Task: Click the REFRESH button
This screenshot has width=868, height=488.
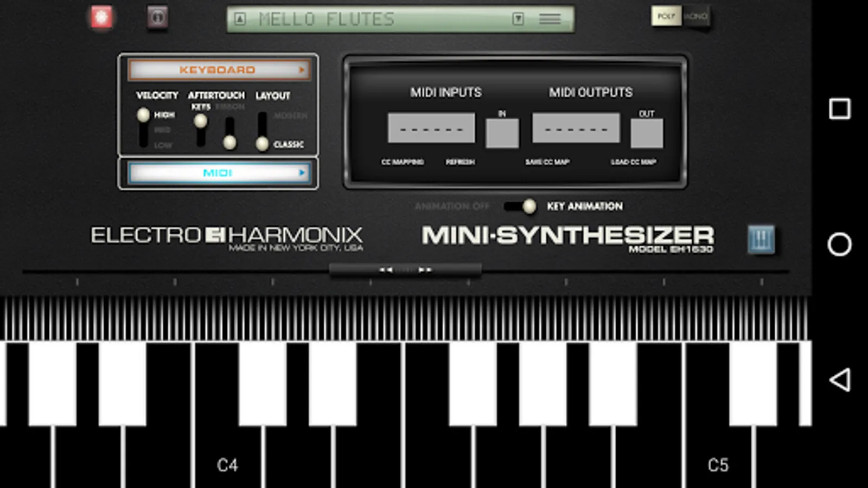Action: click(x=460, y=162)
